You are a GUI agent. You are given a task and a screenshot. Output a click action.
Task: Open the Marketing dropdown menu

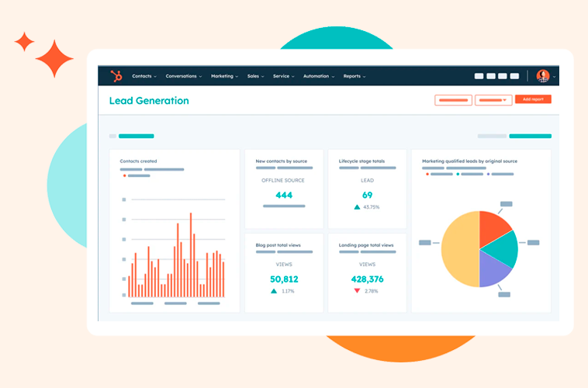(224, 76)
